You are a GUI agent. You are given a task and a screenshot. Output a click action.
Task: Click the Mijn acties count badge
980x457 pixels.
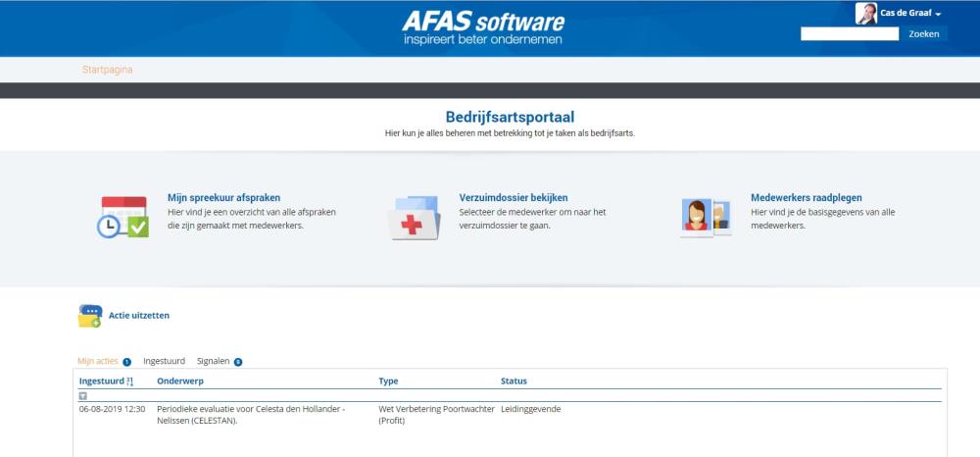click(x=126, y=362)
